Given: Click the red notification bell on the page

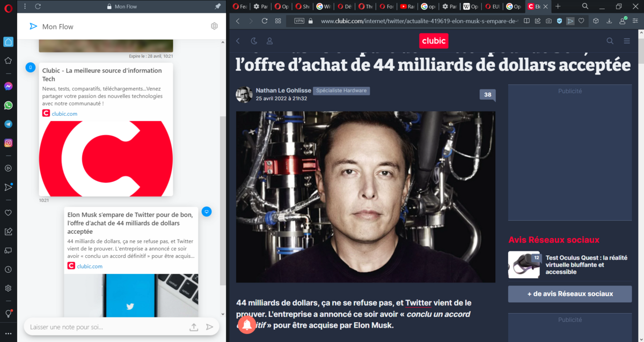Looking at the screenshot, I should coord(247,325).
